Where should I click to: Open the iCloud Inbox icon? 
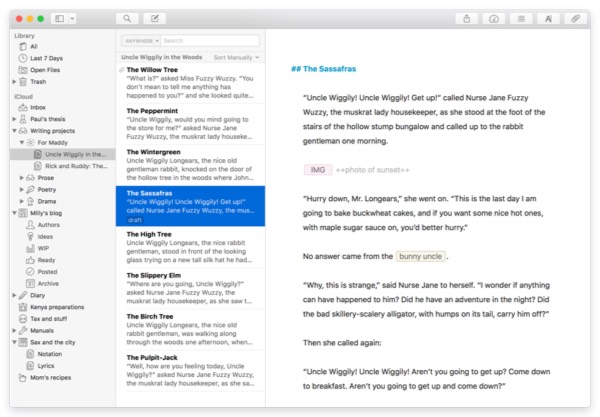tap(23, 107)
